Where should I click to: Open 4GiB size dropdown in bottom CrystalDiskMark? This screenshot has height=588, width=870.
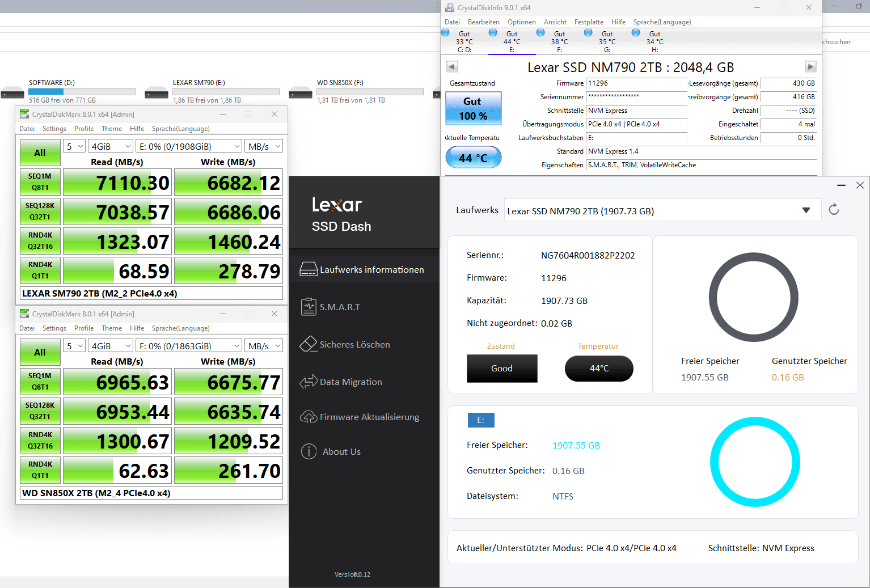tap(111, 346)
